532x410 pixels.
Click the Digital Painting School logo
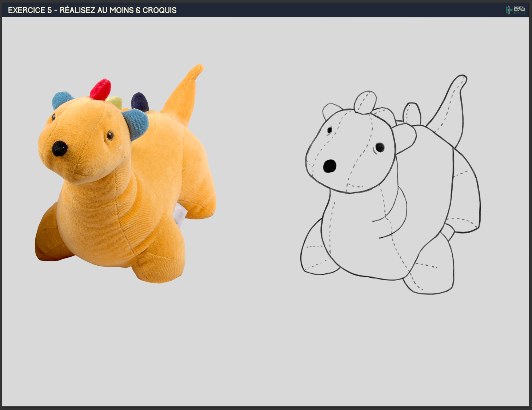515,10
